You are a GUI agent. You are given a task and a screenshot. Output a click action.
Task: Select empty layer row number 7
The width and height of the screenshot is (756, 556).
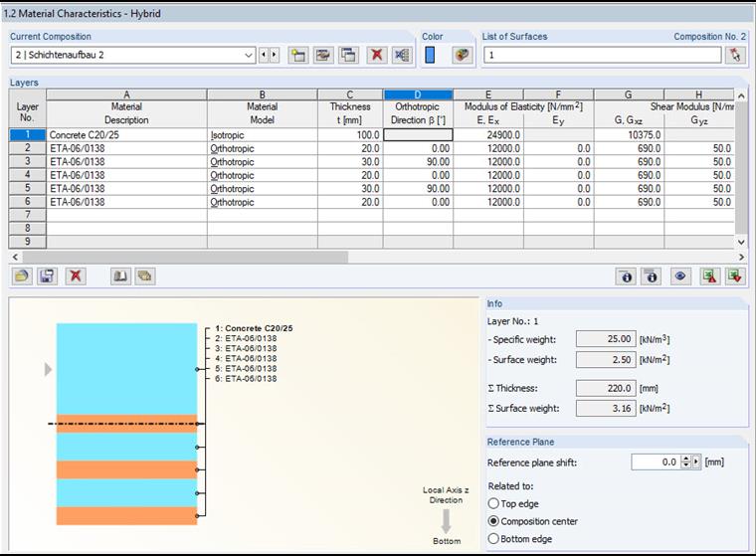point(28,215)
